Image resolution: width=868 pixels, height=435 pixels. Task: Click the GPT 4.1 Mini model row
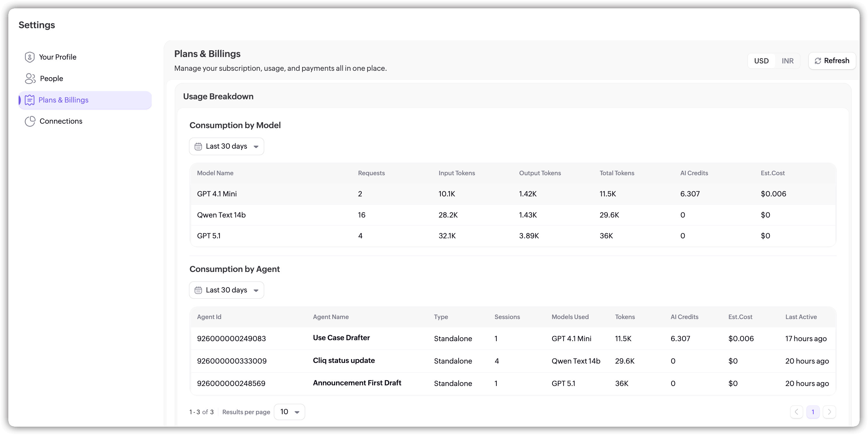coord(217,194)
